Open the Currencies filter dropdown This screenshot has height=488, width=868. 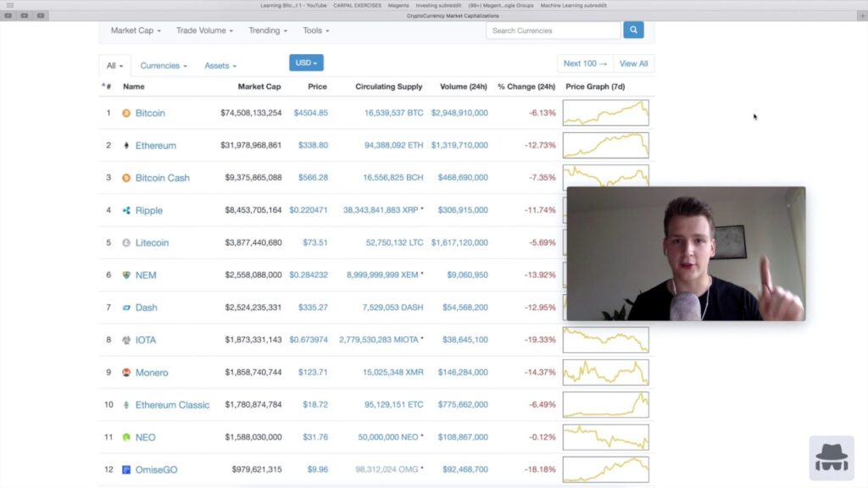click(x=164, y=65)
